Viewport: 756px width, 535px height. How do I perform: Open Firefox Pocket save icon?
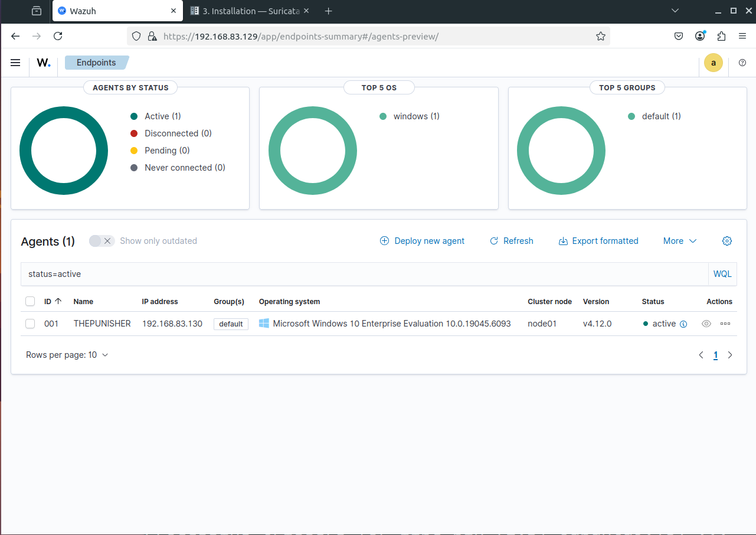679,36
